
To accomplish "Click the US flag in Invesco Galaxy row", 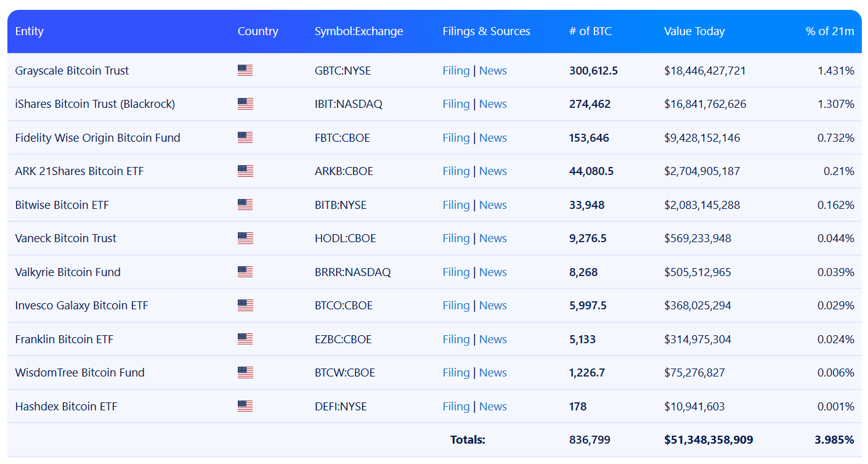I will (245, 306).
